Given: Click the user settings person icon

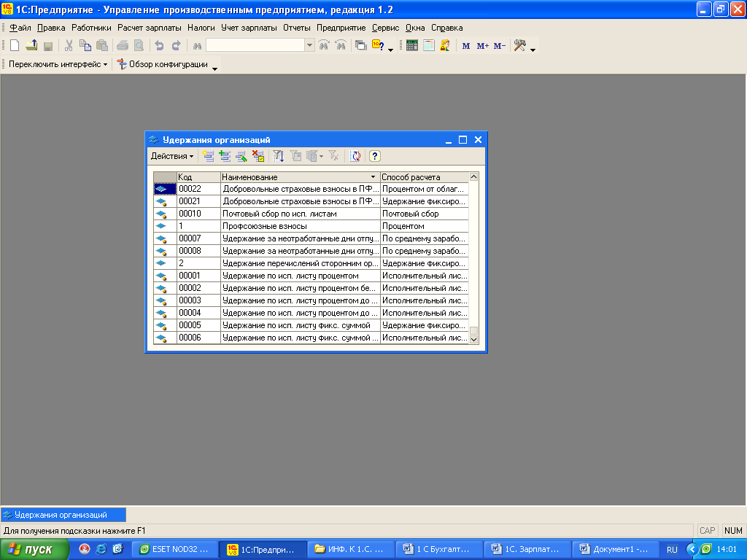Looking at the screenshot, I should 445,46.
